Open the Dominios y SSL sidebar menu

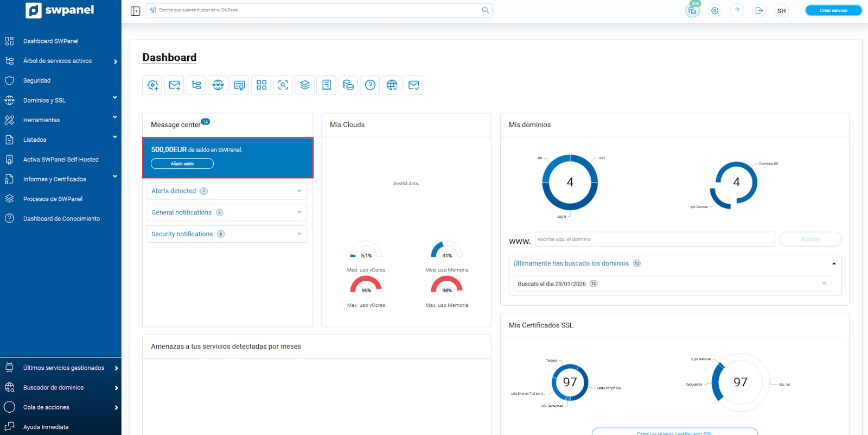click(x=44, y=100)
